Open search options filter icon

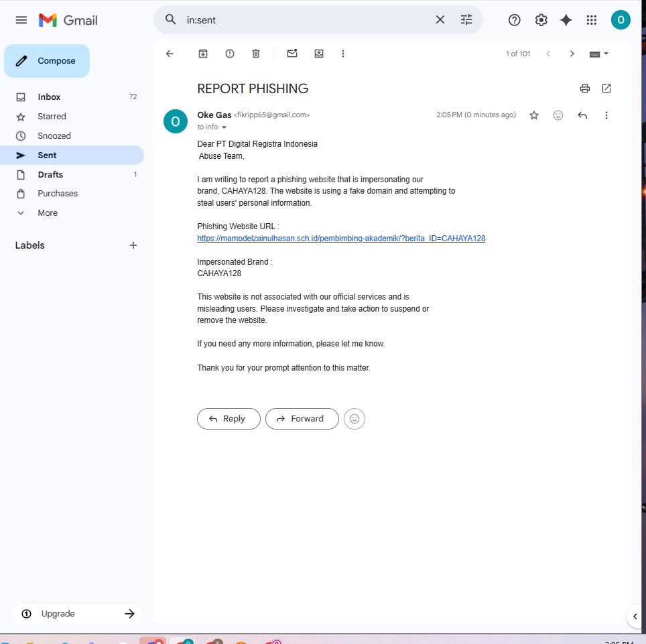click(x=466, y=19)
